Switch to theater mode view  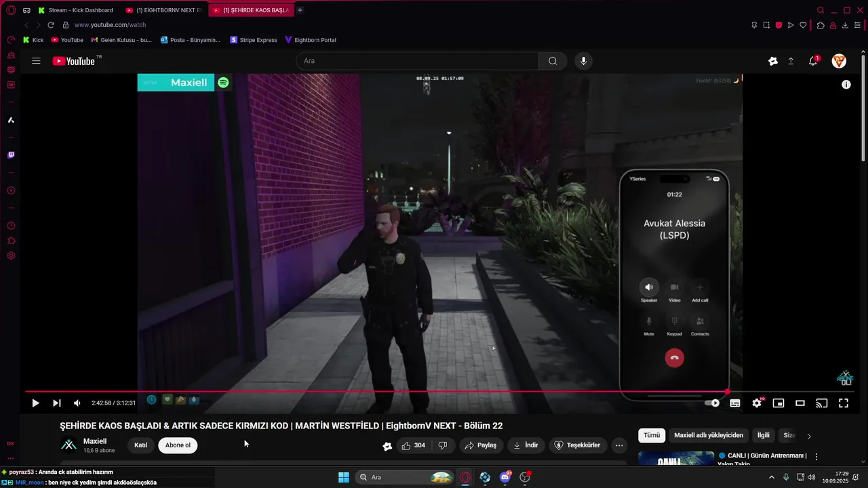(x=800, y=403)
